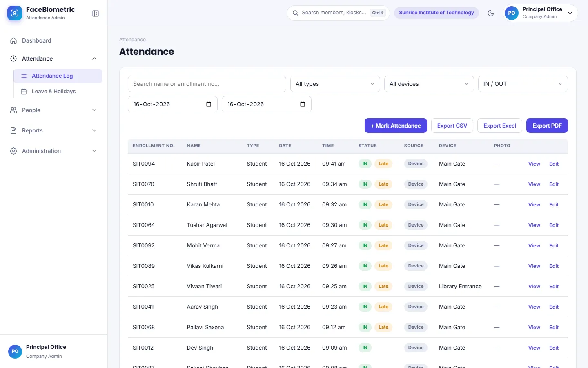View Tushar Agarwal's attendance record
Image resolution: width=588 pixels, height=368 pixels.
[534, 225]
